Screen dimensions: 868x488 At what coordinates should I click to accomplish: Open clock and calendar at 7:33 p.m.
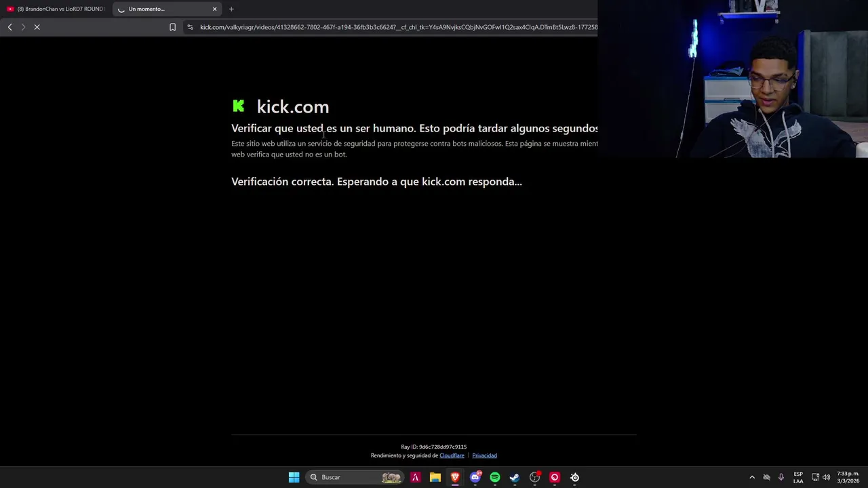(848, 477)
